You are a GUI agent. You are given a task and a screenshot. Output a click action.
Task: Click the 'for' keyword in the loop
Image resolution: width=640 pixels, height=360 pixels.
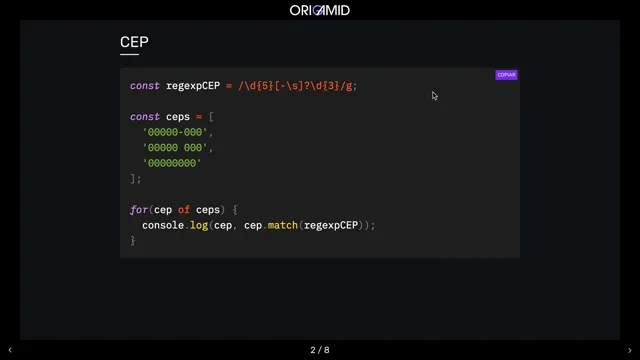tap(139, 210)
